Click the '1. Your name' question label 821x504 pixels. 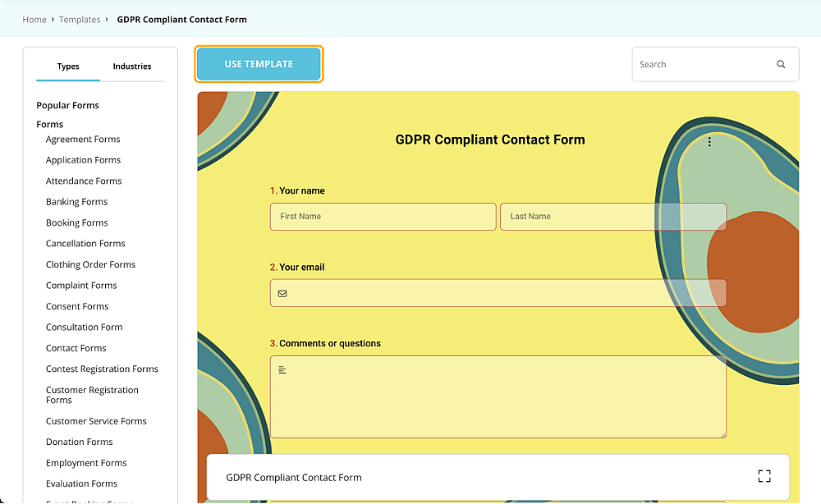click(297, 190)
